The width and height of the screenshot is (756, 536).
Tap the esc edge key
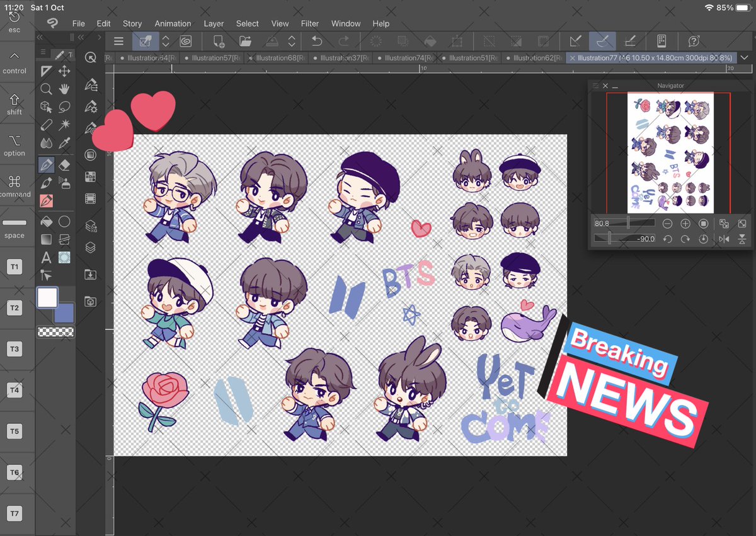tap(14, 21)
